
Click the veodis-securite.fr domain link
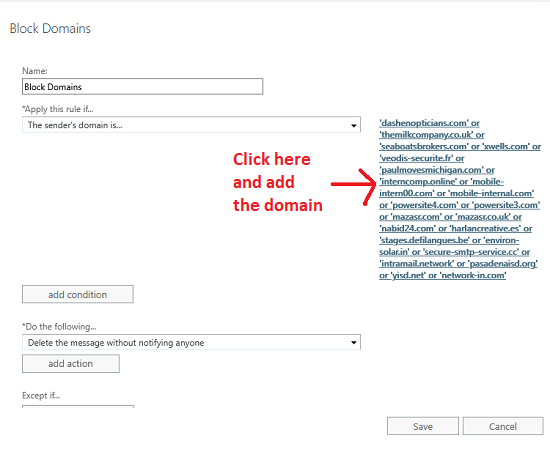coord(417,158)
